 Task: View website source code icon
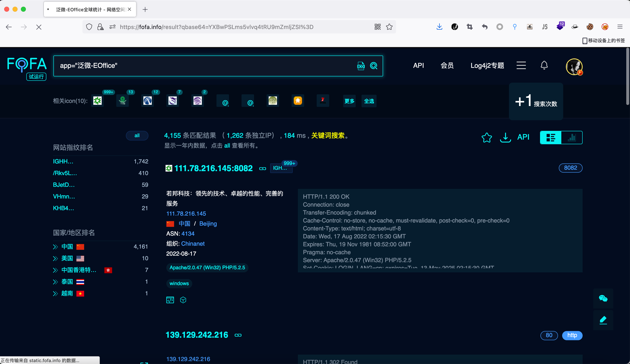point(170,300)
